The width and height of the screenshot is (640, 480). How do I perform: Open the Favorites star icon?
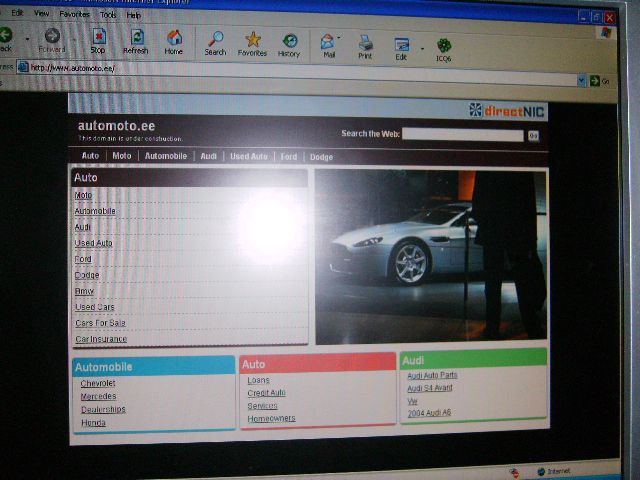tap(252, 42)
